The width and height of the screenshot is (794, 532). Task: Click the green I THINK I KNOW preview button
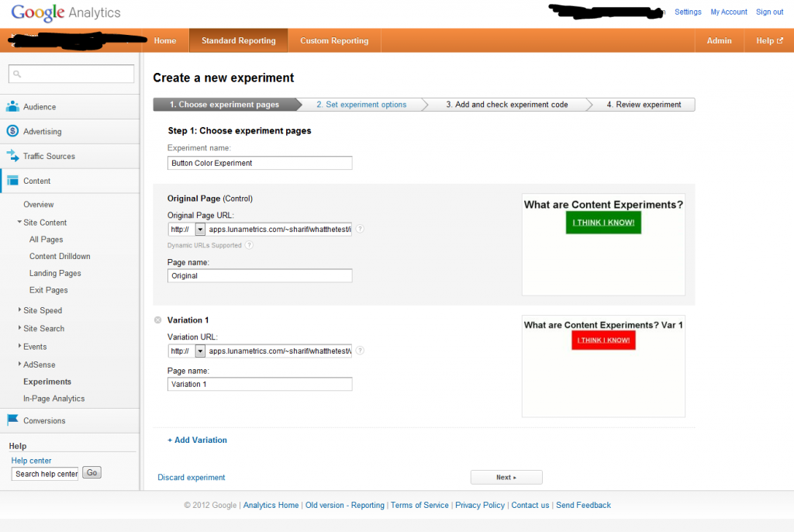click(x=603, y=223)
